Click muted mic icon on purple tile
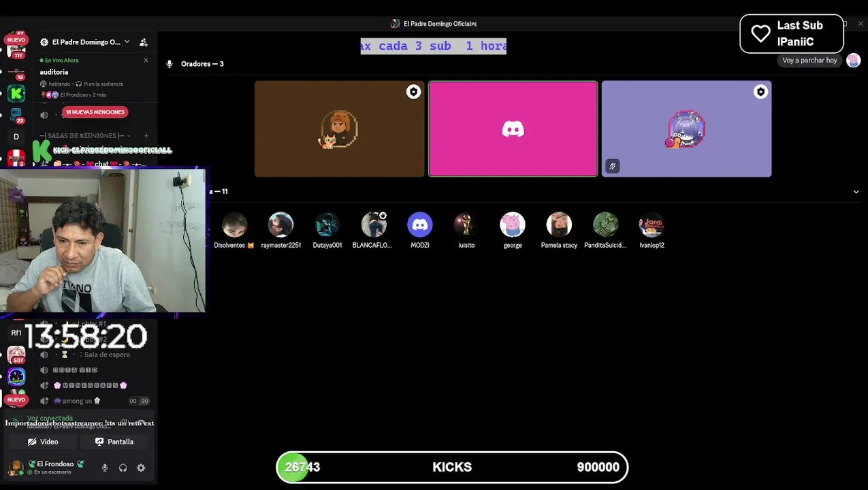 (x=612, y=166)
